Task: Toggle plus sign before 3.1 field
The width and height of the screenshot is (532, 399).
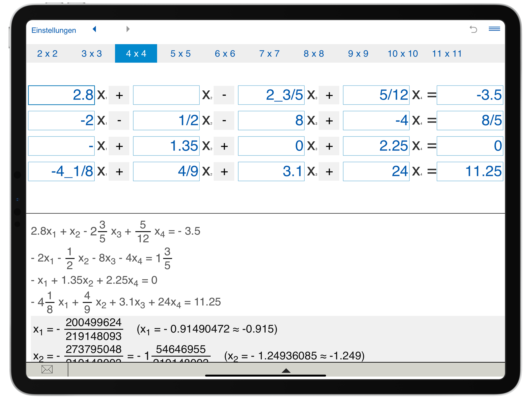Action: (224, 172)
